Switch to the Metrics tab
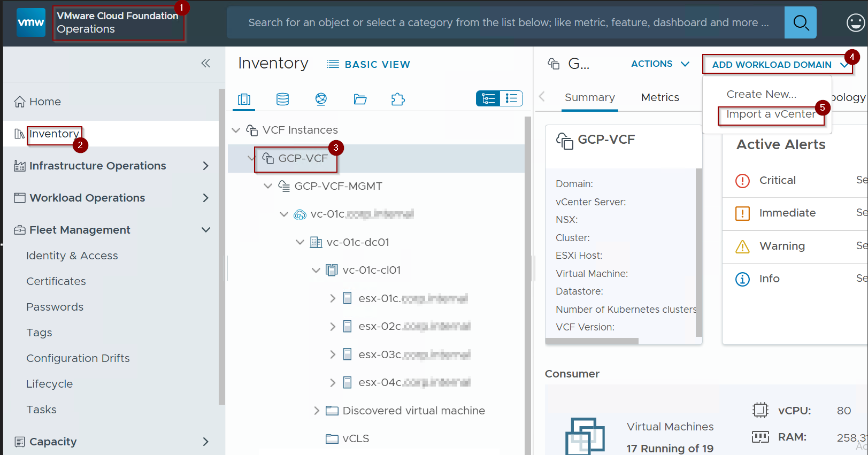 tap(660, 97)
